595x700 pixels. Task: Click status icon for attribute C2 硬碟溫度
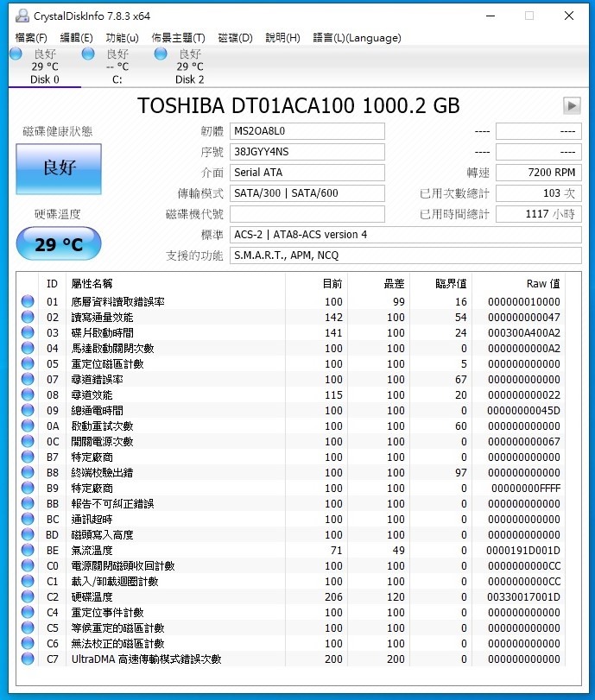point(28,597)
